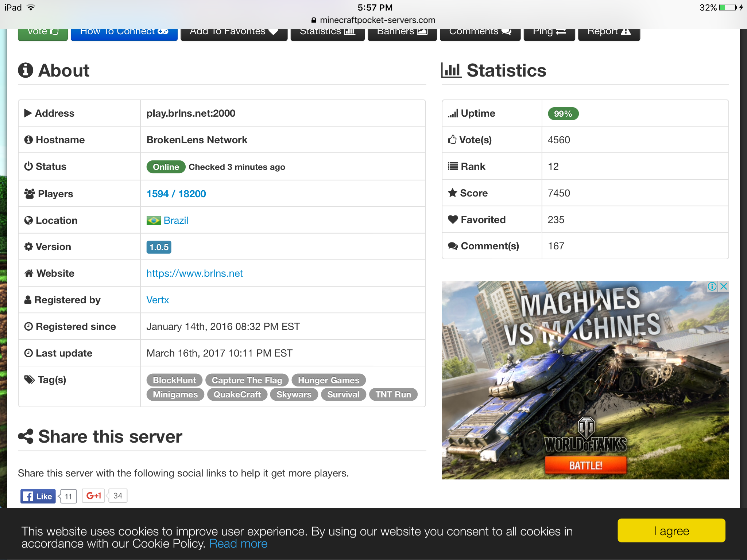
Task: Click the Version gear icon
Action: [28, 246]
